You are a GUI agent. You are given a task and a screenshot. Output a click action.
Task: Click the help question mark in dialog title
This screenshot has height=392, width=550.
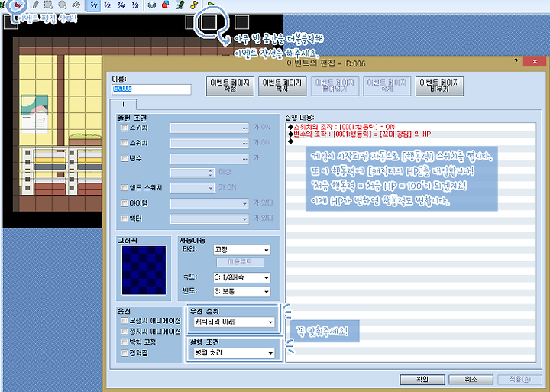(x=516, y=61)
